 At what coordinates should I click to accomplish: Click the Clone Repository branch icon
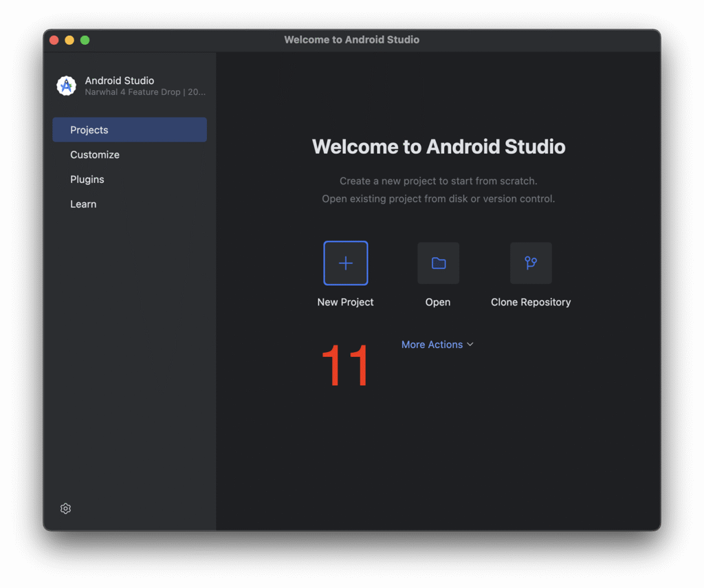click(x=531, y=263)
